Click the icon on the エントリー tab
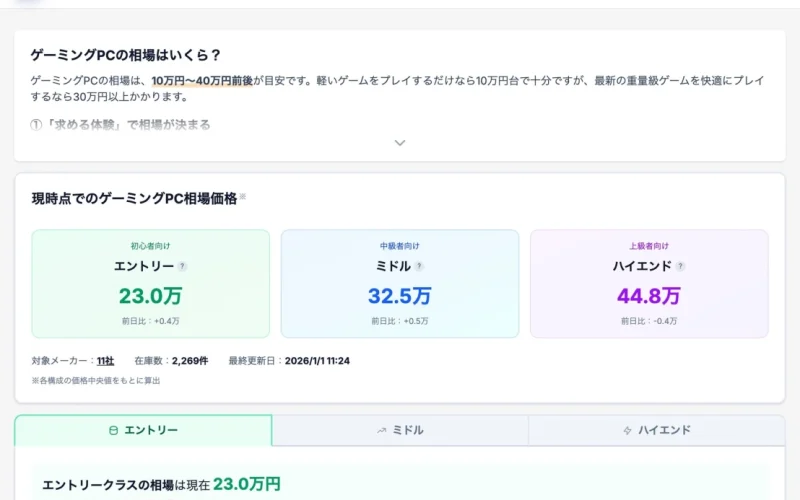Viewport: 800px width, 500px height. point(113,431)
